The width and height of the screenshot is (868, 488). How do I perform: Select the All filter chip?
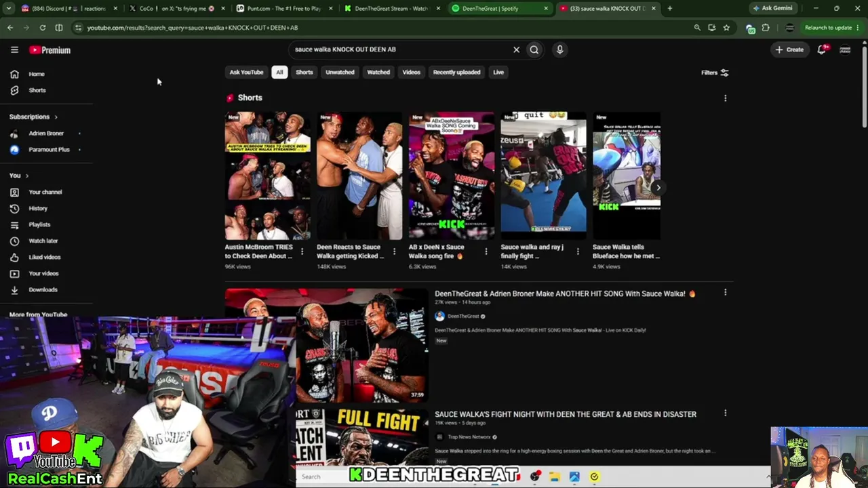(279, 73)
